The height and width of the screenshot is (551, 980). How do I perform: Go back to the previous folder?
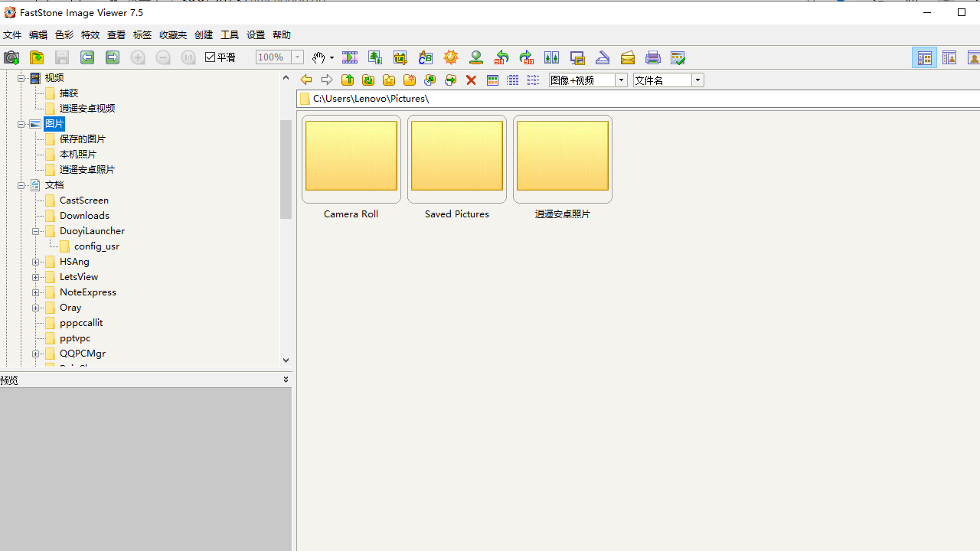click(x=305, y=80)
